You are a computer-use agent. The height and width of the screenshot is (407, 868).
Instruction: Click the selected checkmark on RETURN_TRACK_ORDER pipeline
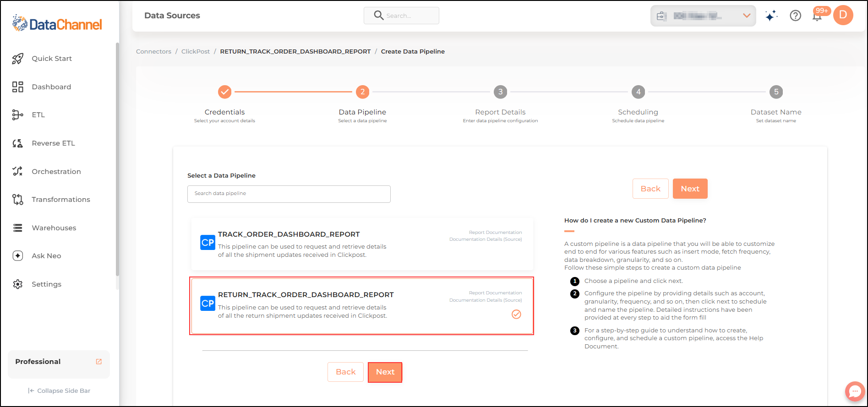click(x=516, y=314)
